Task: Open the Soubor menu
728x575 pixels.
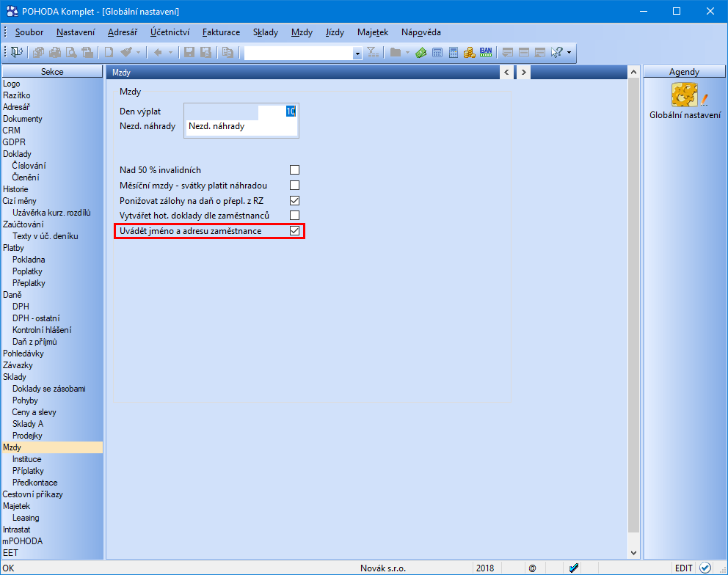Action: point(29,32)
